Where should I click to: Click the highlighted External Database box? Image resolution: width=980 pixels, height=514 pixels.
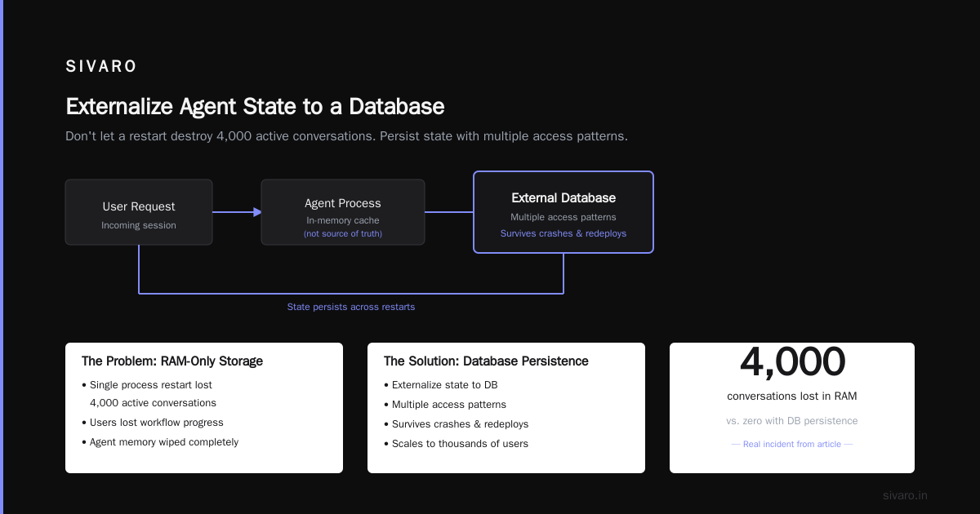[563, 212]
